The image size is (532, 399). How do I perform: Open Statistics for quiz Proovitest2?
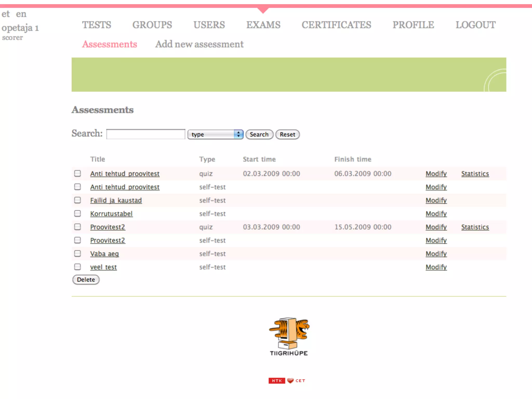click(x=475, y=227)
